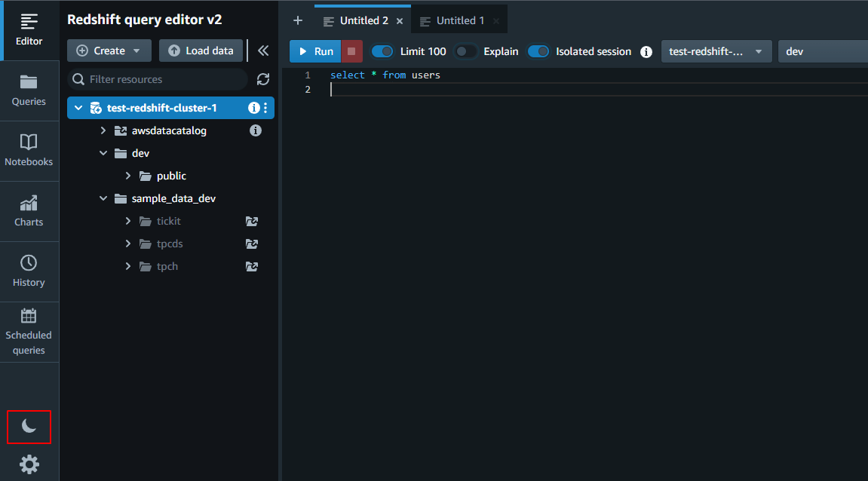Open info icon next to awsdatacatalog
Image resolution: width=868 pixels, height=481 pixels.
(256, 130)
